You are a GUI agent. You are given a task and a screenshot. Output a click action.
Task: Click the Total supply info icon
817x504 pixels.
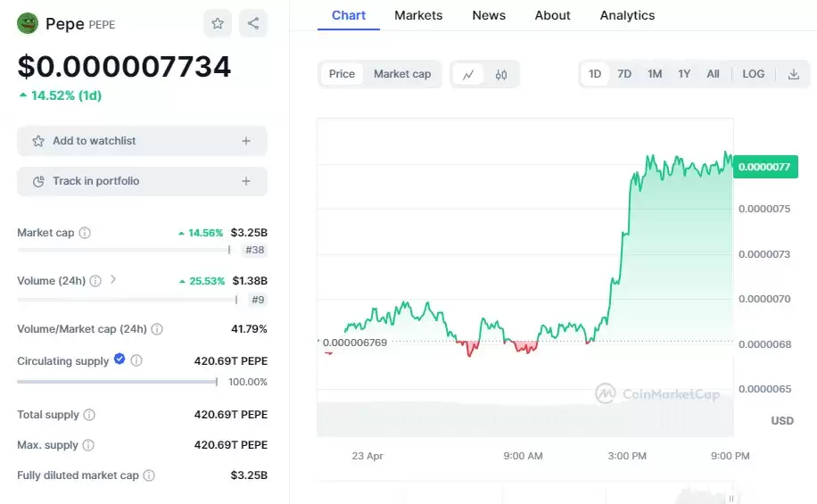[89, 415]
